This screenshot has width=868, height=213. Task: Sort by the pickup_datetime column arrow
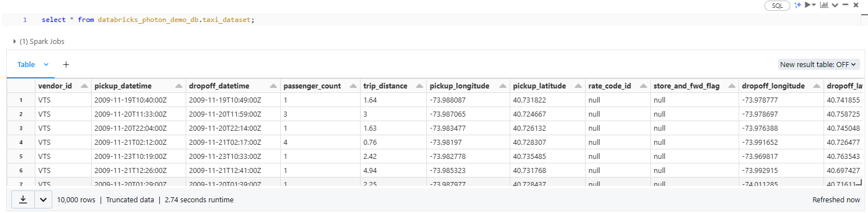(179, 86)
